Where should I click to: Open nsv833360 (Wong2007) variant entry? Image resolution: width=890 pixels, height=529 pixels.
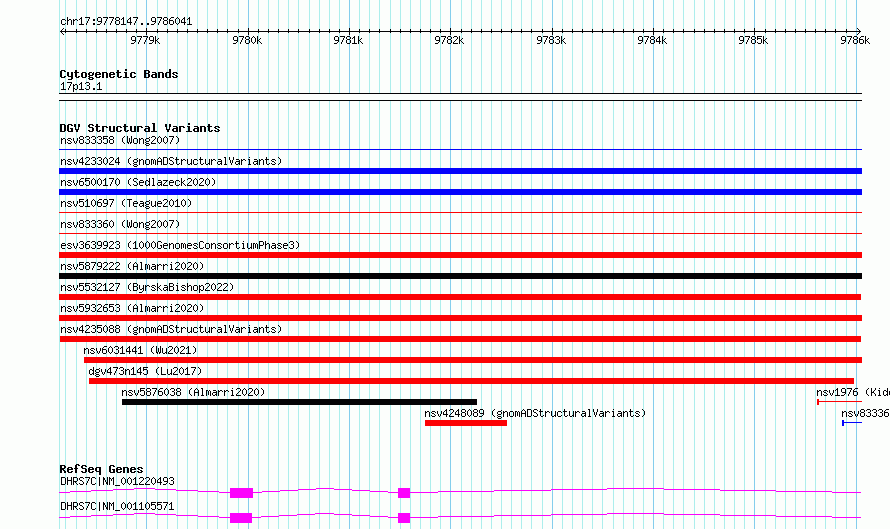(x=120, y=224)
